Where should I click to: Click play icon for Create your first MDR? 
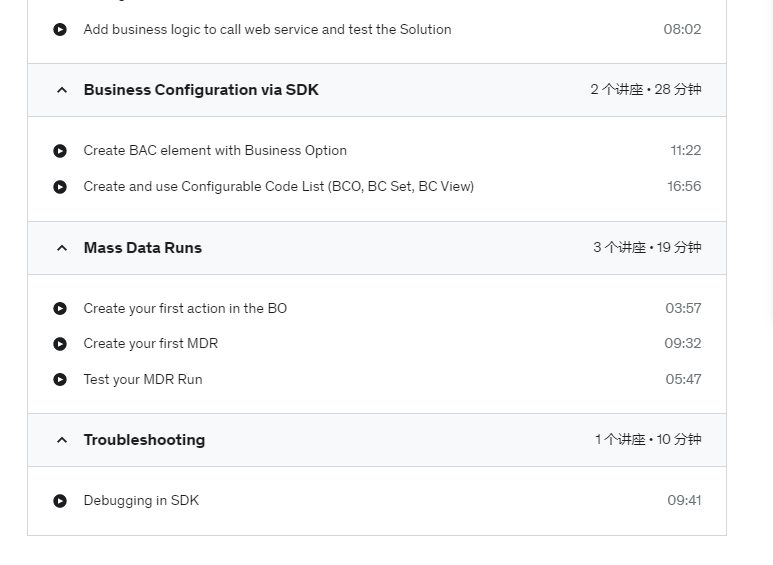60,344
